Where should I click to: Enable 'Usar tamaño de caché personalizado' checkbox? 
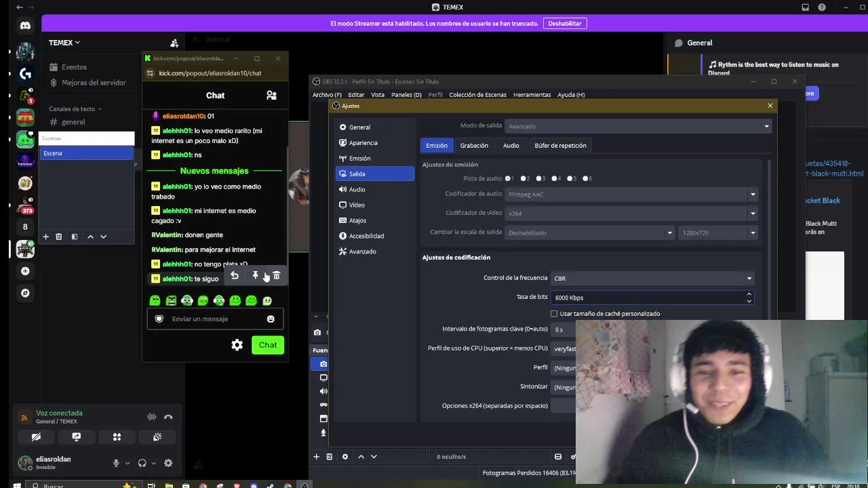coord(554,314)
